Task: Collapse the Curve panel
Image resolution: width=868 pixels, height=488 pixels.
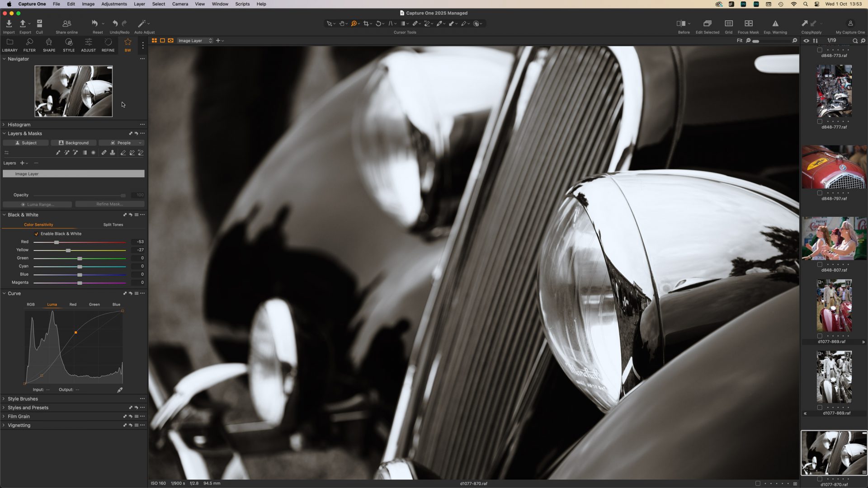Action: point(4,293)
